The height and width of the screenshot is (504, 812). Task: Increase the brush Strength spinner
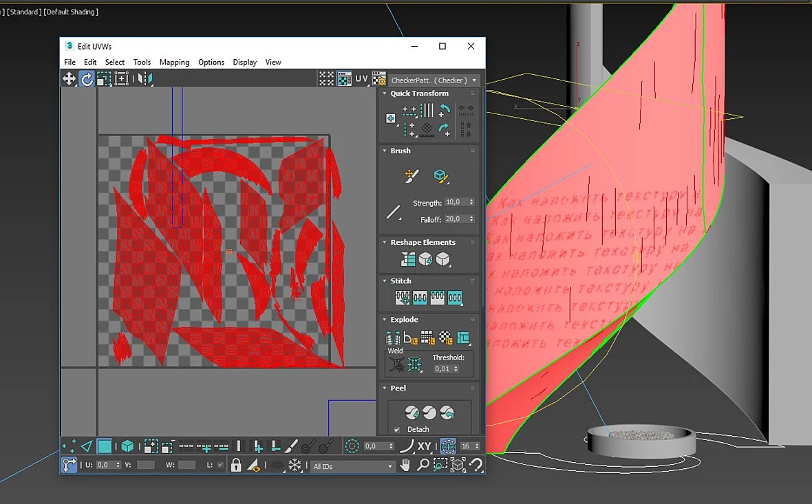point(472,200)
